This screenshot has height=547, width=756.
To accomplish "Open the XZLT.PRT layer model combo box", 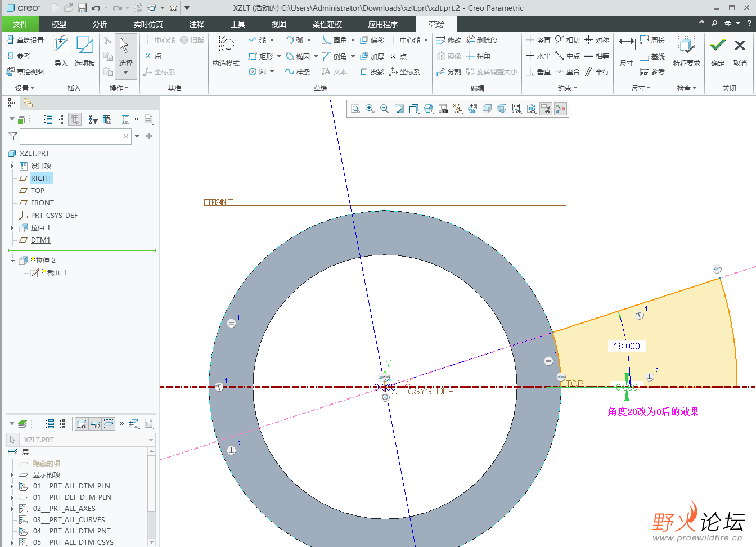I will click(x=88, y=440).
